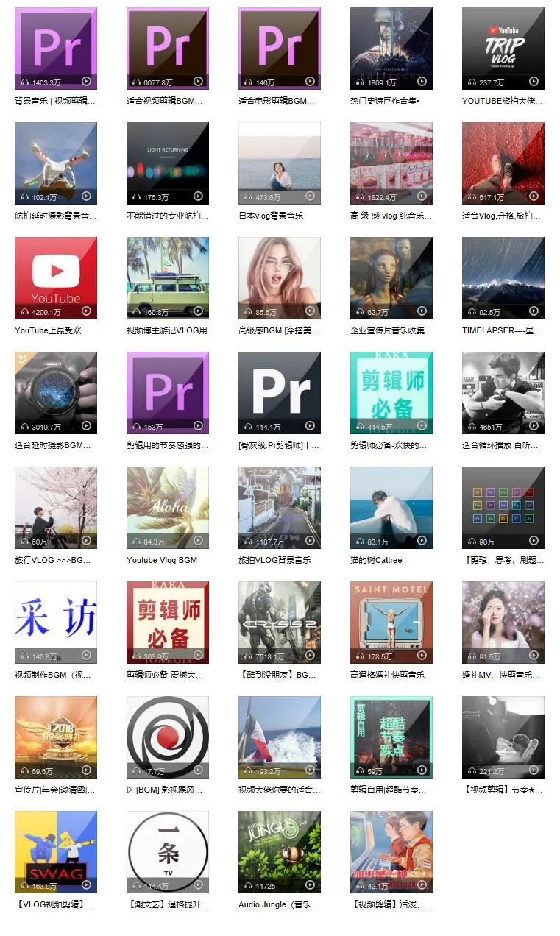Click the '473.6万' play count
This screenshot has height=936, width=560.
click(268, 198)
